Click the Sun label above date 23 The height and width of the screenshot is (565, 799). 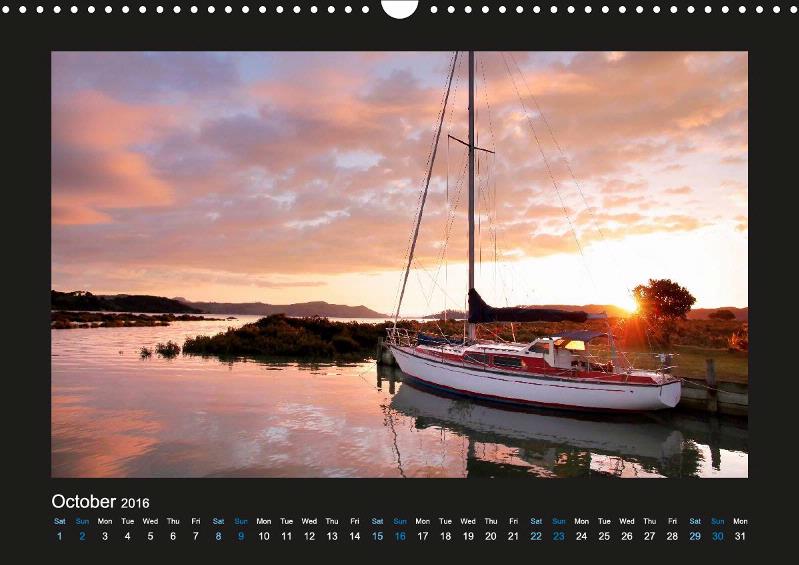click(559, 521)
